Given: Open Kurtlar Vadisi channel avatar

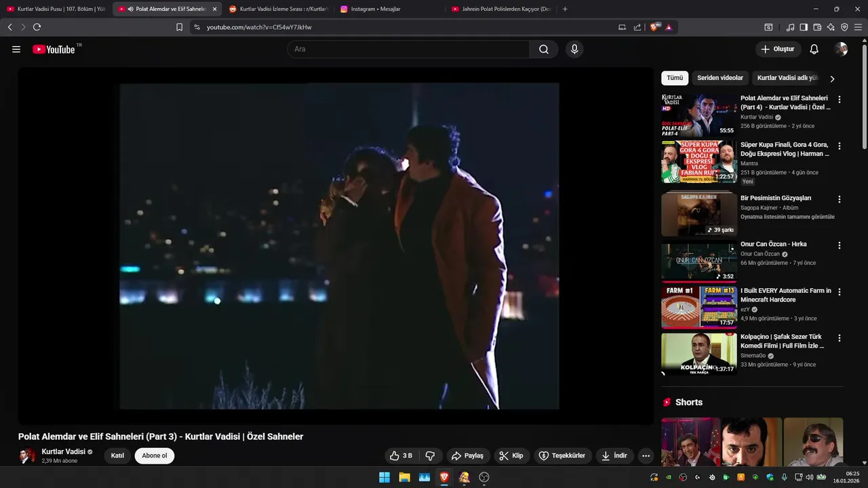Looking at the screenshot, I should coord(27,455).
